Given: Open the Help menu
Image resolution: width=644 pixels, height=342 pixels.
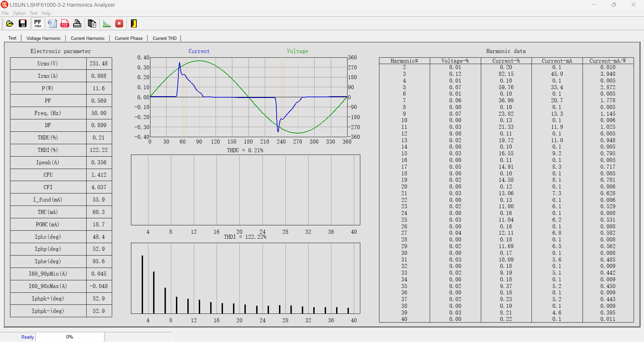Looking at the screenshot, I should [x=46, y=13].
